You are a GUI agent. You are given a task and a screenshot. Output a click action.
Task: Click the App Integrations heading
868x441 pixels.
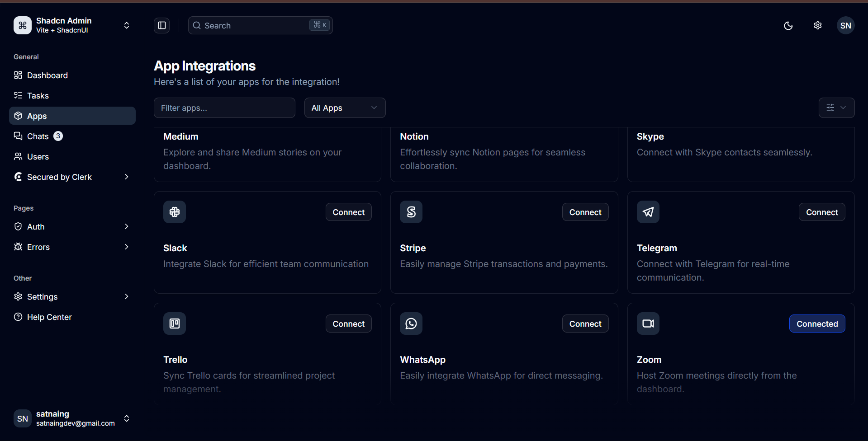[205, 66]
